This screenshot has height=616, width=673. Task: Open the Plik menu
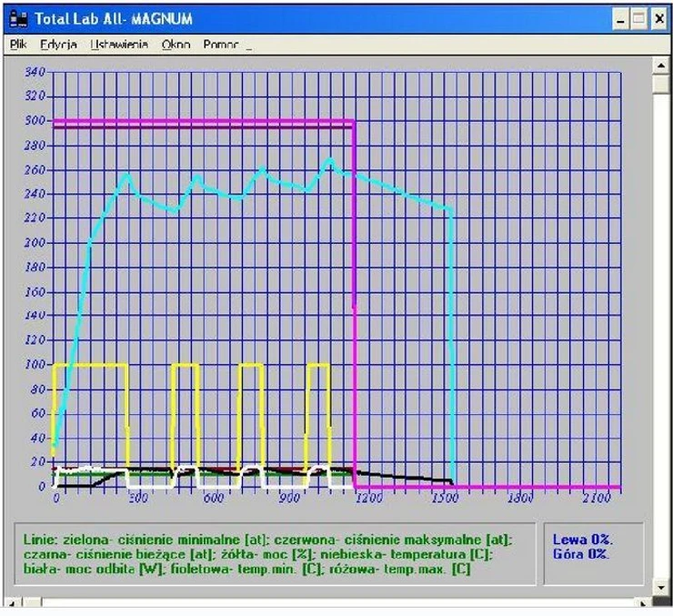pyautogui.click(x=18, y=44)
